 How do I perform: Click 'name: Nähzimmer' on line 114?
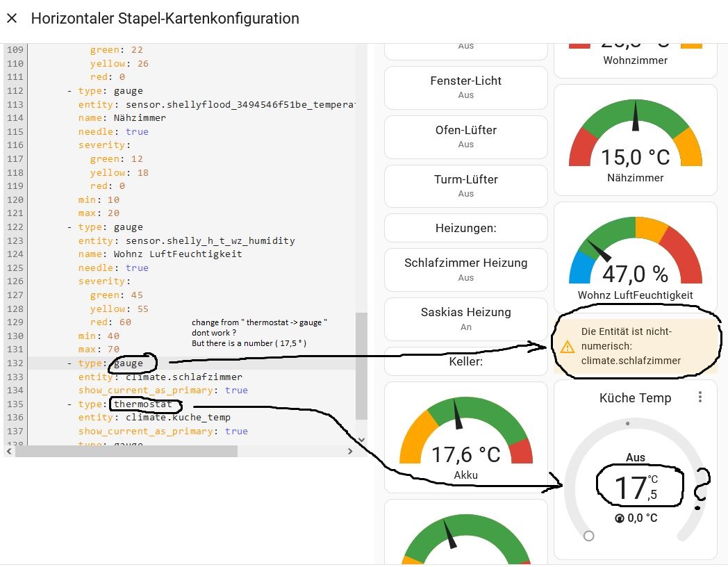122,118
